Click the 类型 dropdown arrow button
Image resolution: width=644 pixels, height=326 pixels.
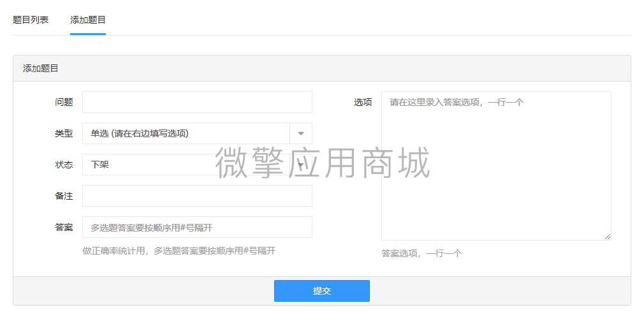tap(301, 133)
